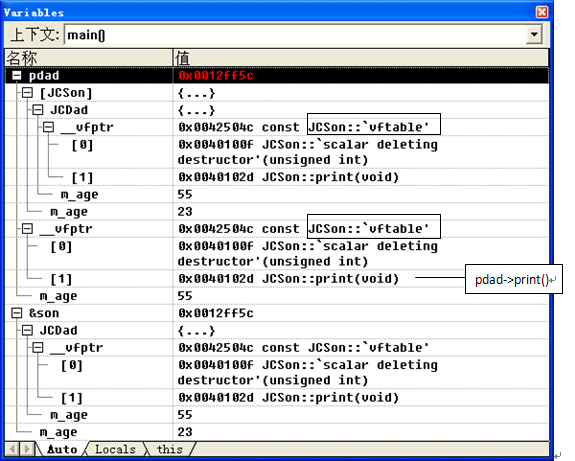Select m_age value 23 under [JCSon]
This screenshot has height=461, width=575.
click(x=185, y=212)
